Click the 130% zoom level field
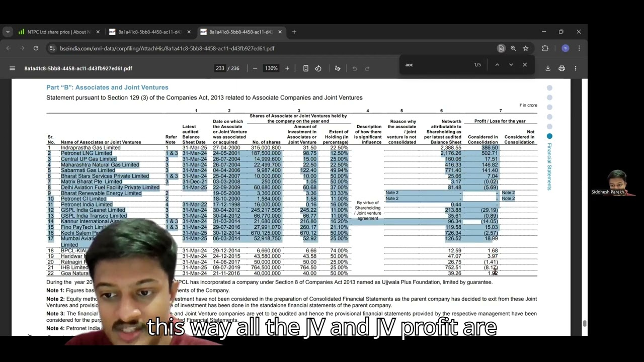 271,68
